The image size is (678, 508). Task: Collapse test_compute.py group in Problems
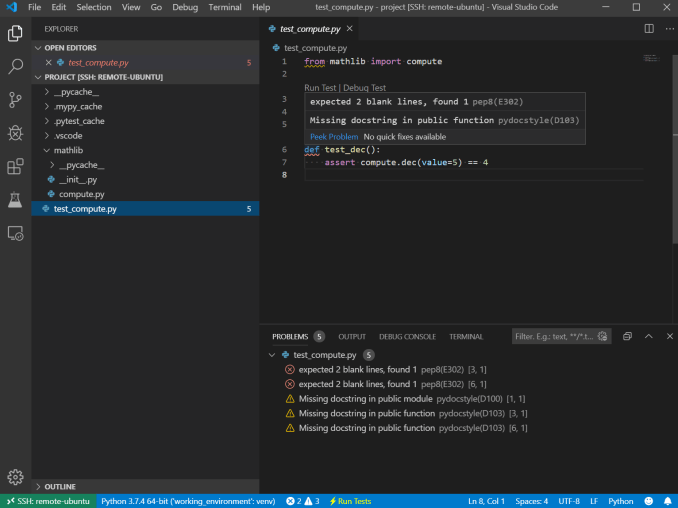(x=272, y=355)
